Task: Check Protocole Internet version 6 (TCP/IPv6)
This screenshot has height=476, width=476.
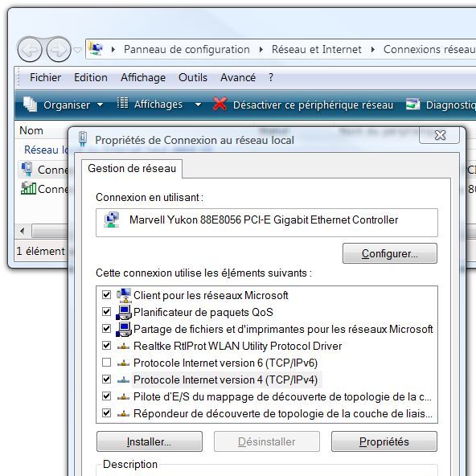Action: pyautogui.click(x=107, y=363)
